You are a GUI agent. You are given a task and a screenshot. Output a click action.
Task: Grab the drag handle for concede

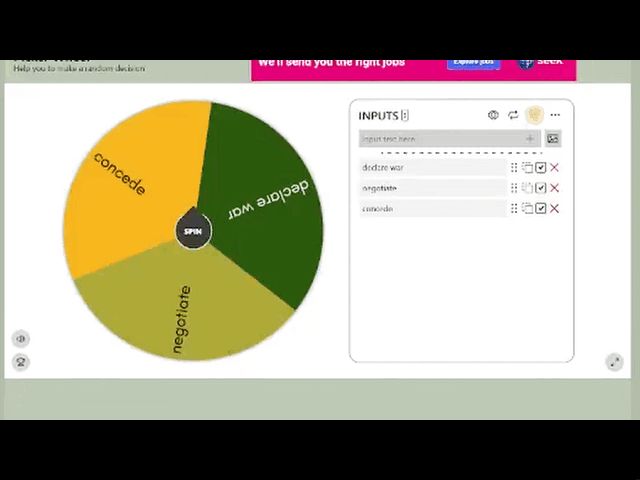coord(514,208)
